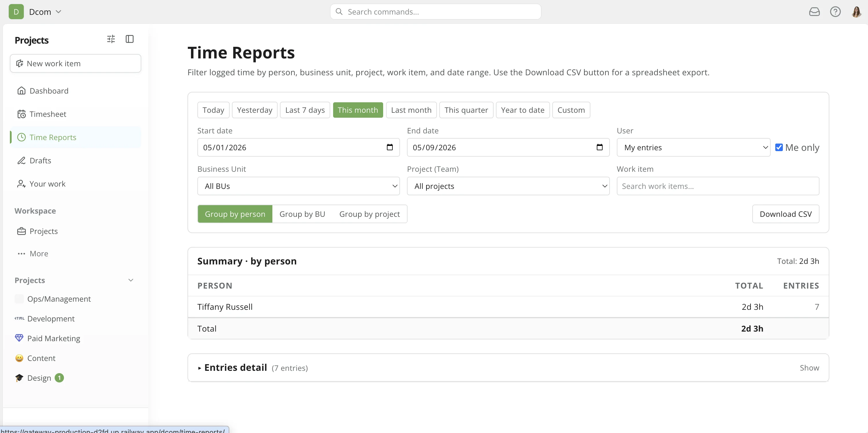Viewport: 868px width, 433px height.
Task: Open Your work in sidebar
Action: [76, 184]
